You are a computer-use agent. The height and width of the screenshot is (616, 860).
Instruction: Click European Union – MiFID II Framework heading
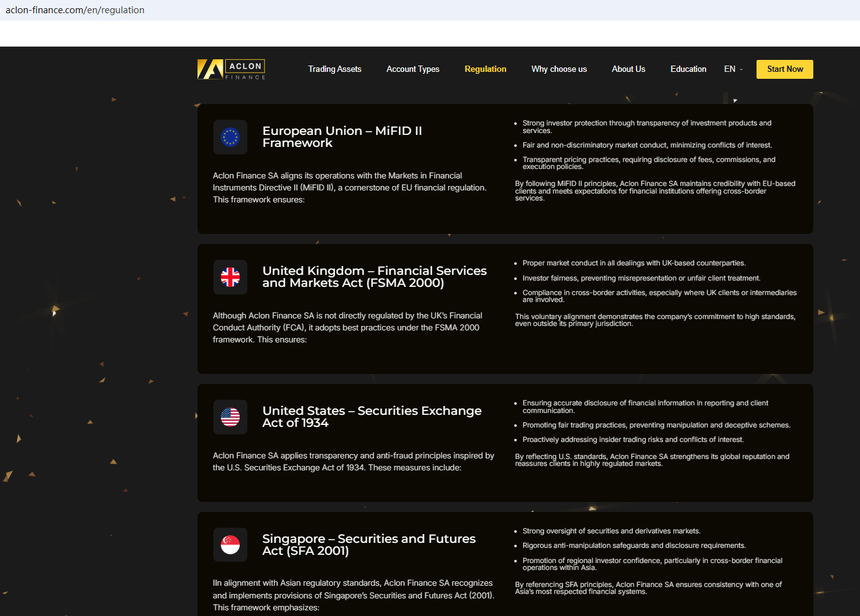coord(342,137)
